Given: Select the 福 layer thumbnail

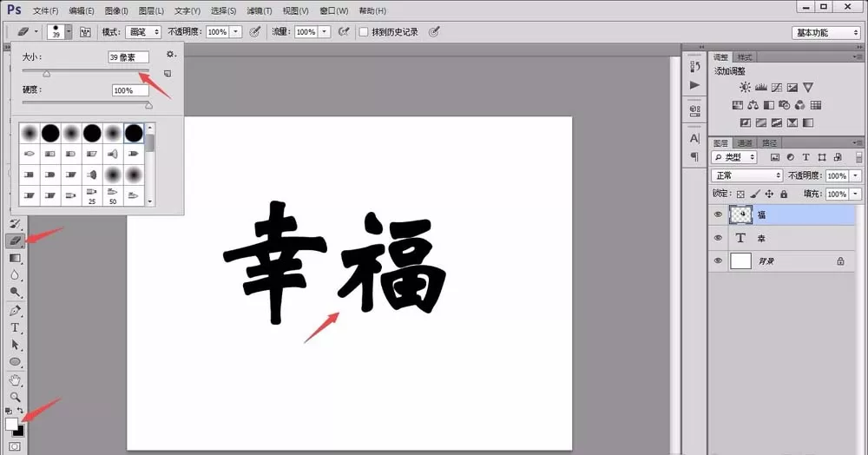Looking at the screenshot, I should pyautogui.click(x=740, y=214).
